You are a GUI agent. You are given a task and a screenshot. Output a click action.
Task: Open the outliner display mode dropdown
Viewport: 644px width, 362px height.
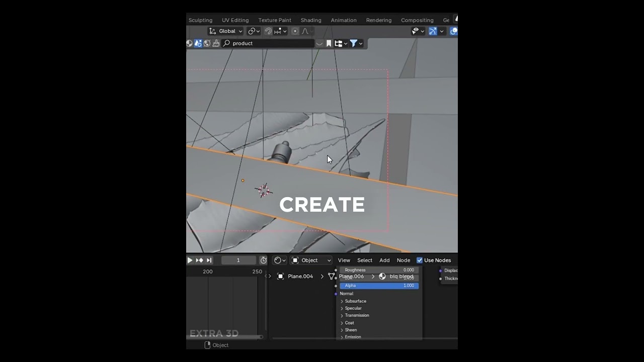click(x=341, y=43)
